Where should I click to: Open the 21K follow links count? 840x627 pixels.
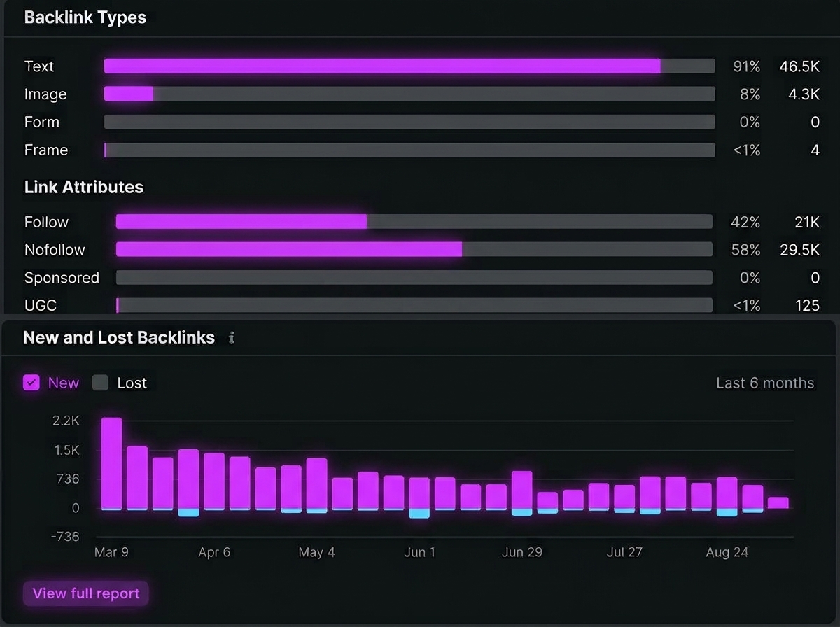pos(807,222)
